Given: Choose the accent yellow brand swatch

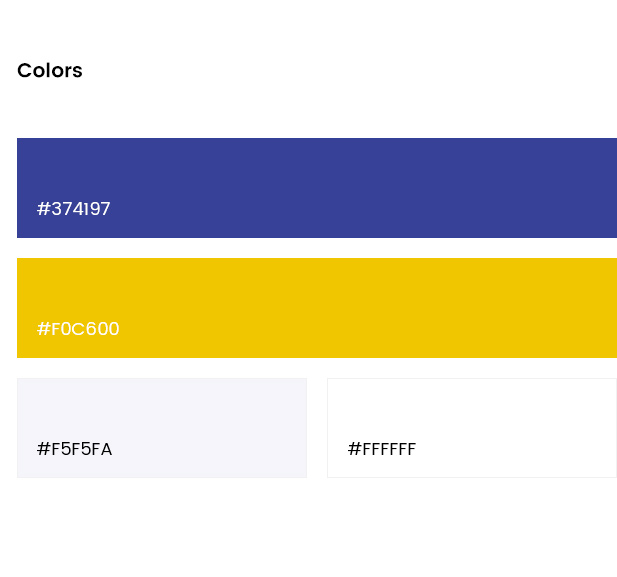Looking at the screenshot, I should [x=317, y=308].
